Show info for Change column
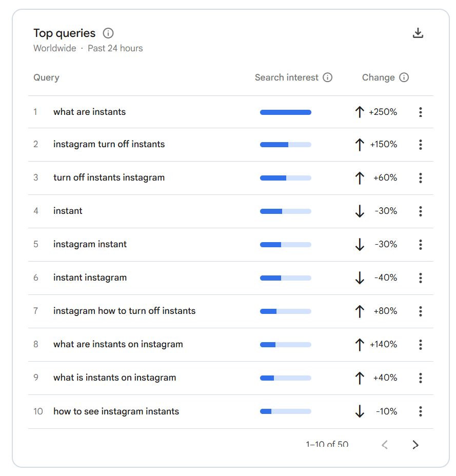The width and height of the screenshot is (456, 476). point(404,77)
